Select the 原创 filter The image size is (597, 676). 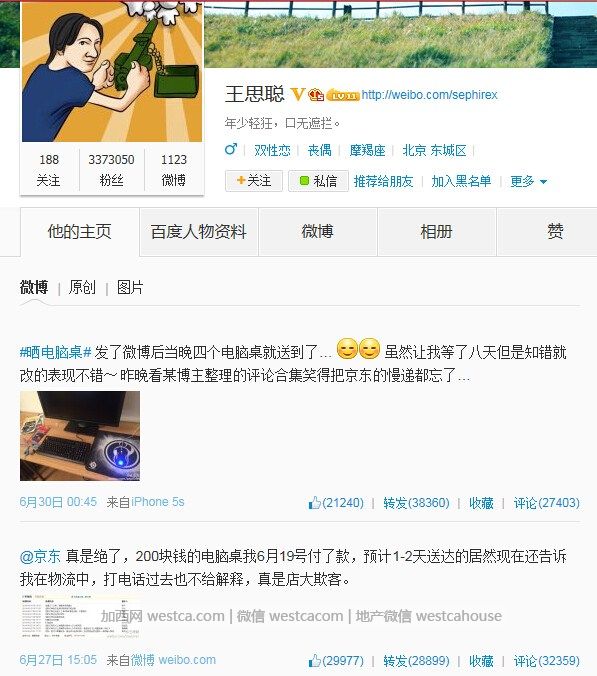(x=82, y=287)
